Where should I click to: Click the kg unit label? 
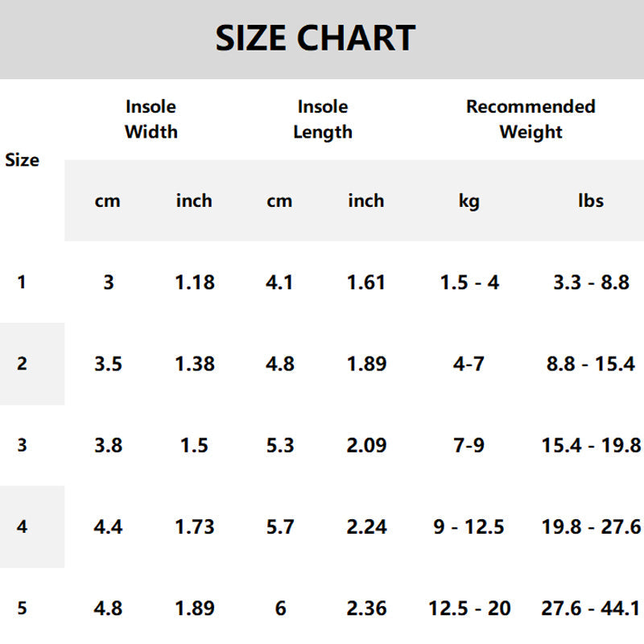point(469,201)
